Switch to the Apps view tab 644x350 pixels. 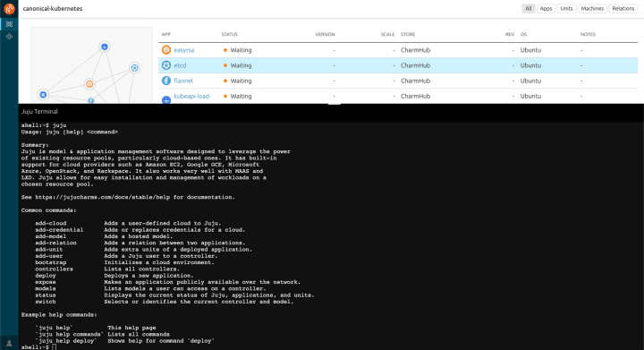[546, 8]
